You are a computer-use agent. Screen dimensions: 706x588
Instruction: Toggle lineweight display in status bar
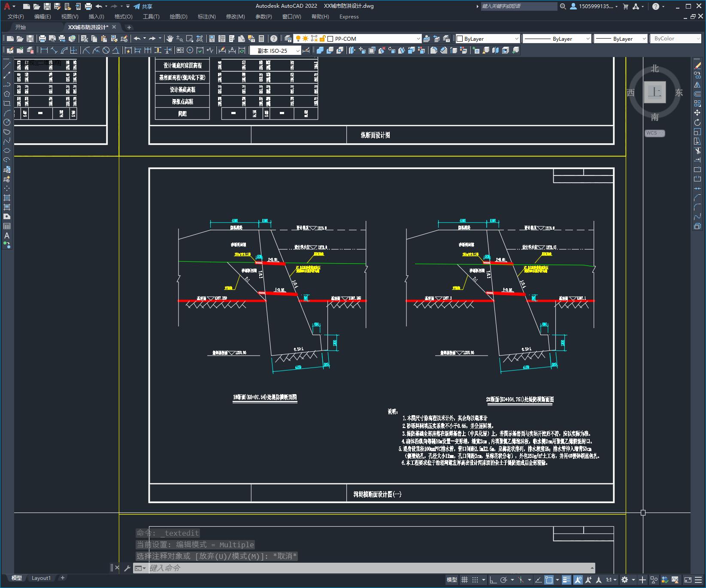[567, 580]
